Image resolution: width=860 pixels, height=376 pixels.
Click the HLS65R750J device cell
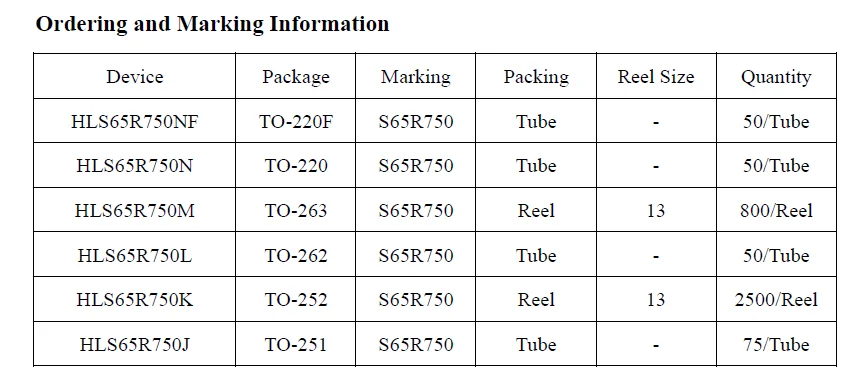(134, 345)
